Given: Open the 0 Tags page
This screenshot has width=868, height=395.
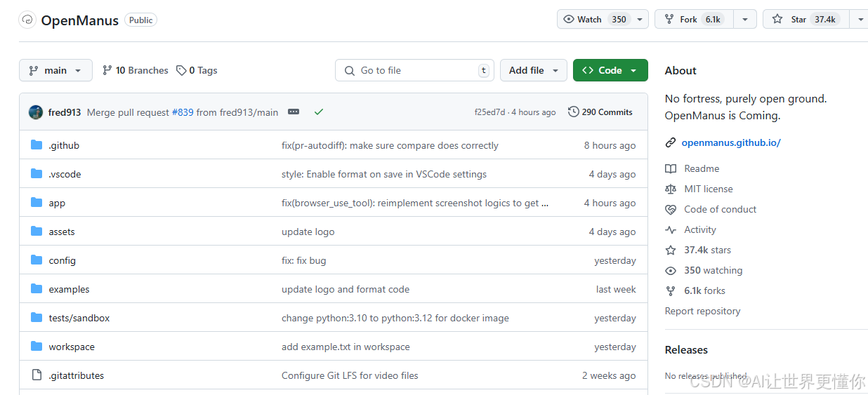Looking at the screenshot, I should pyautogui.click(x=197, y=70).
